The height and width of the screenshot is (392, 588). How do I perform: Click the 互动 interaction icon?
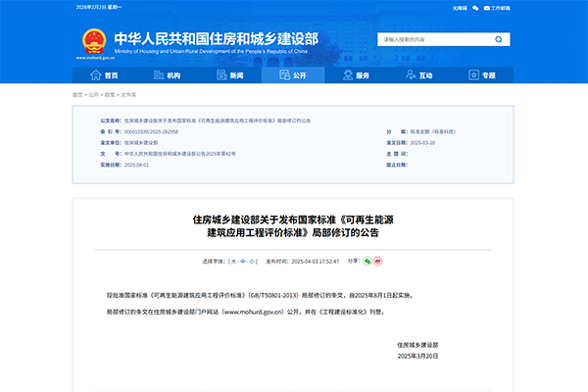coord(411,75)
